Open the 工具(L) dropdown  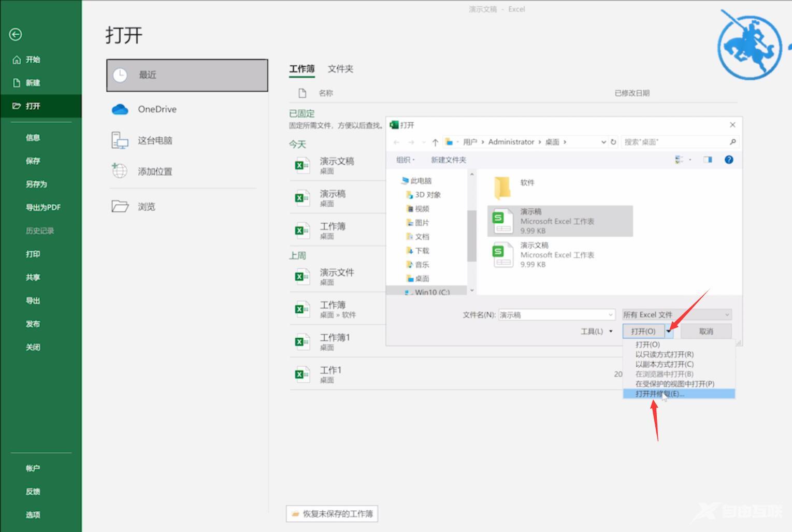(597, 332)
